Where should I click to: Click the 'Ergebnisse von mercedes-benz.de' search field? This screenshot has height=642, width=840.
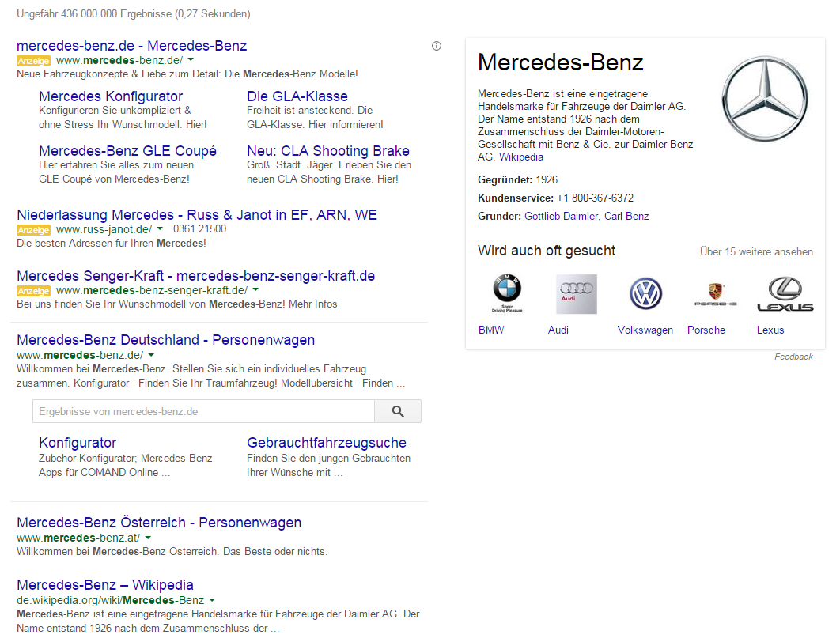tap(203, 411)
